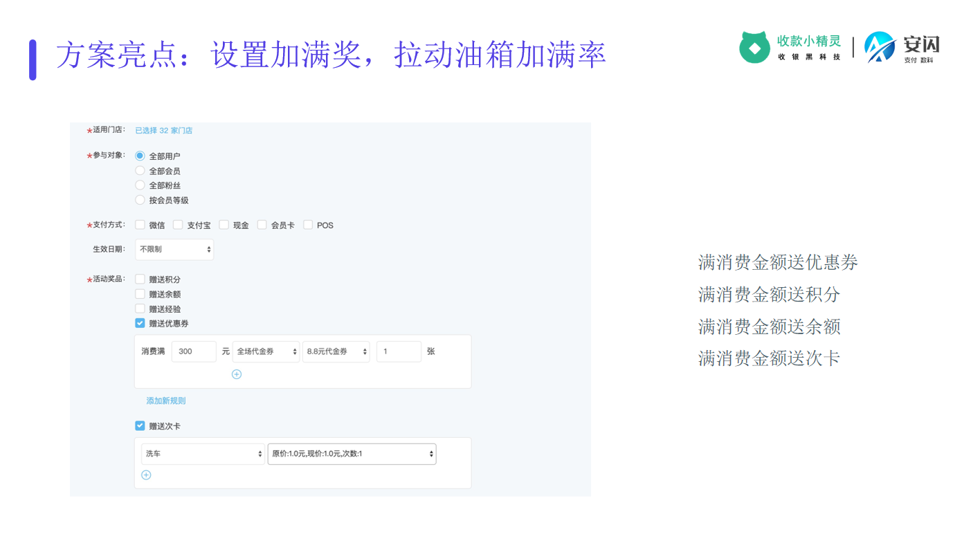Image resolution: width=980 pixels, height=550 pixels.
Task: Open the 8.8元代金券 dropdown
Action: 336,351
